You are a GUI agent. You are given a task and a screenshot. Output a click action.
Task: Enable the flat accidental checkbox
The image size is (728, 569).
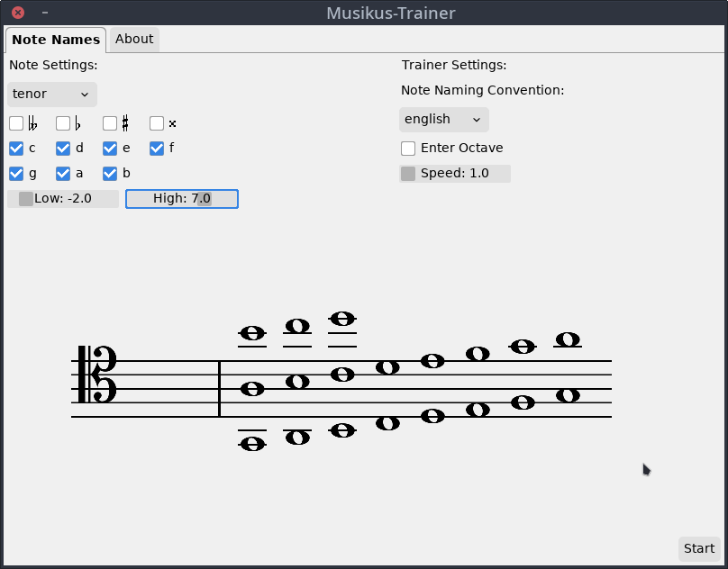[63, 123]
